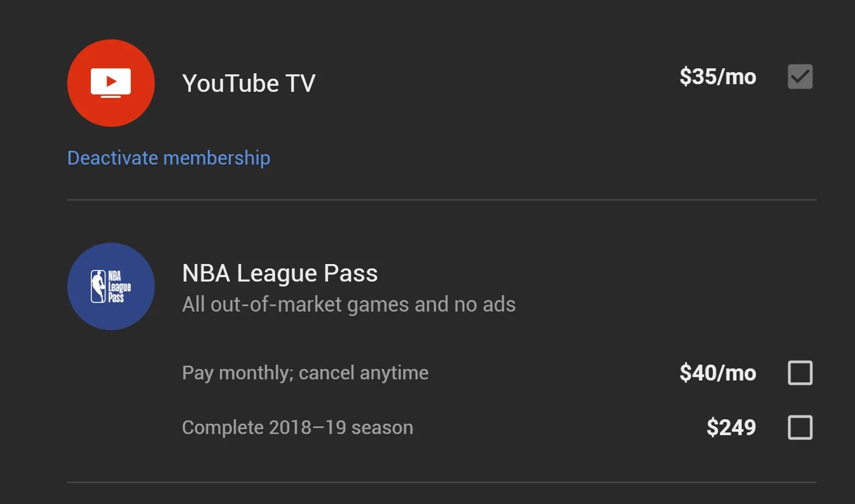
Task: Click the Deactivate membership link
Action: (x=168, y=158)
